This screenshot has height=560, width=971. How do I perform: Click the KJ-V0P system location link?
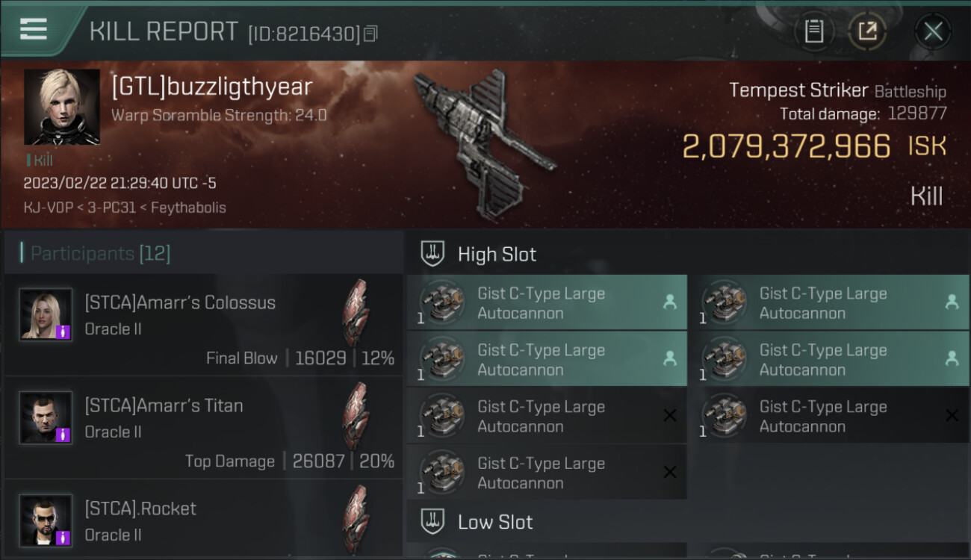[x=46, y=208]
